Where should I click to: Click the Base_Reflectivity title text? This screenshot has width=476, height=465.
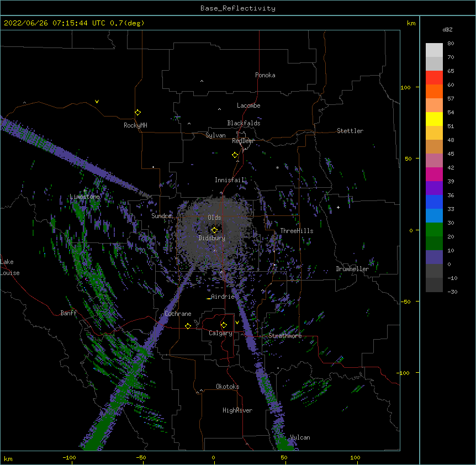[x=238, y=8]
